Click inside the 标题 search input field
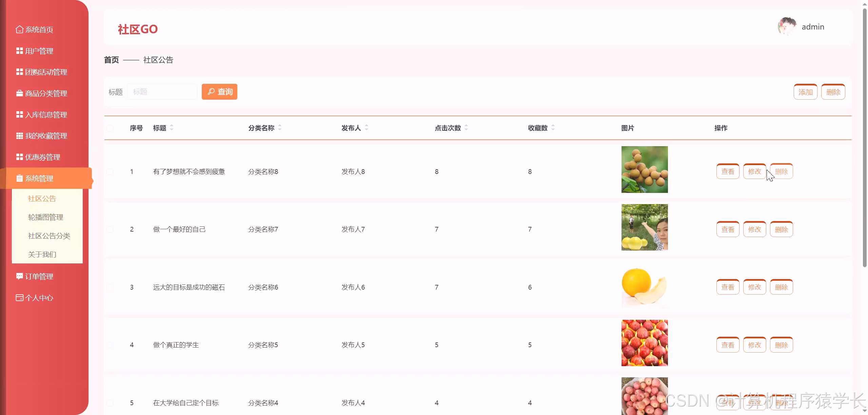 coord(162,92)
